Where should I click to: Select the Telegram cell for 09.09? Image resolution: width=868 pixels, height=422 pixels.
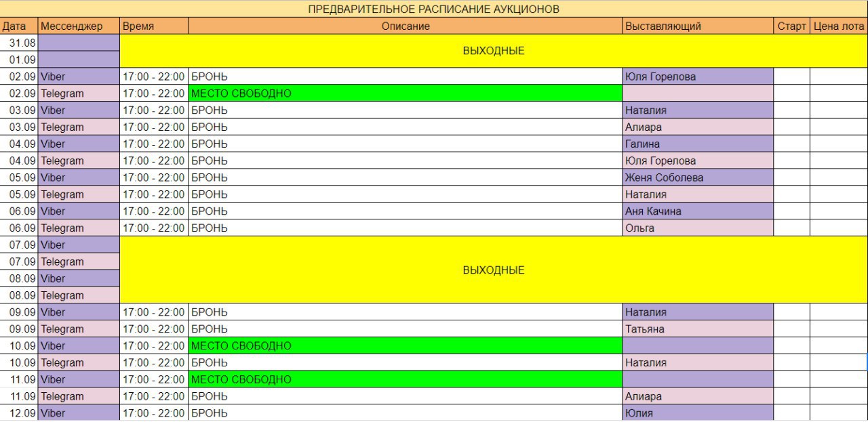pos(79,329)
